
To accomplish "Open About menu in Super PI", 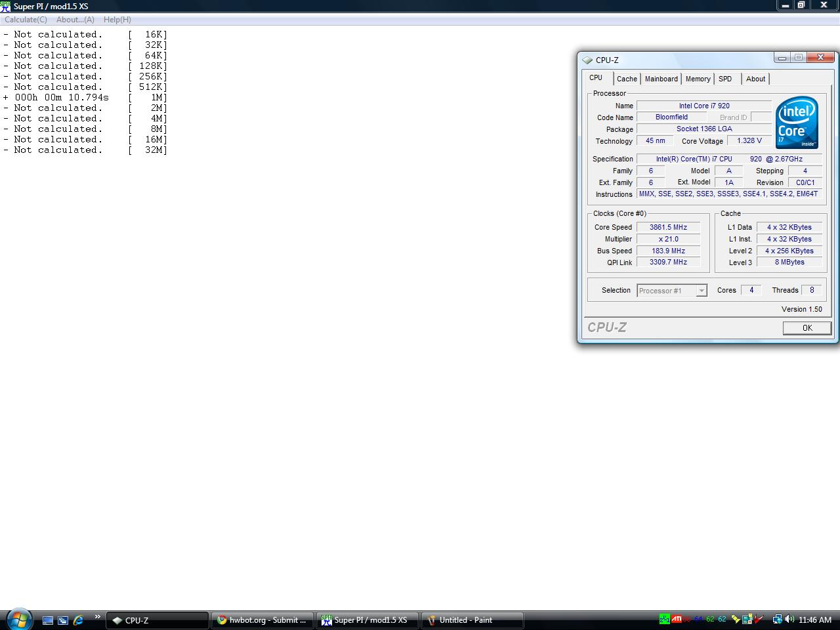I will tap(75, 20).
